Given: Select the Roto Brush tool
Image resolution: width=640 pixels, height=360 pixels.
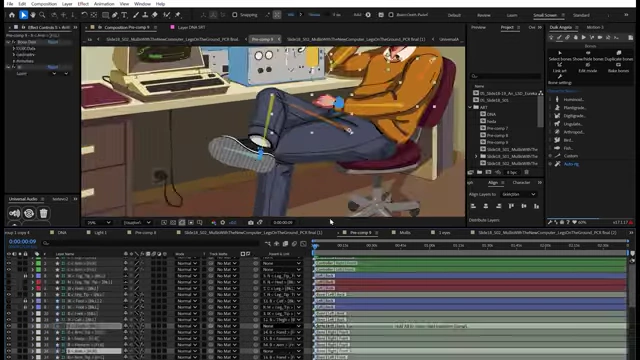Looking at the screenshot, I should pyautogui.click(x=167, y=15).
